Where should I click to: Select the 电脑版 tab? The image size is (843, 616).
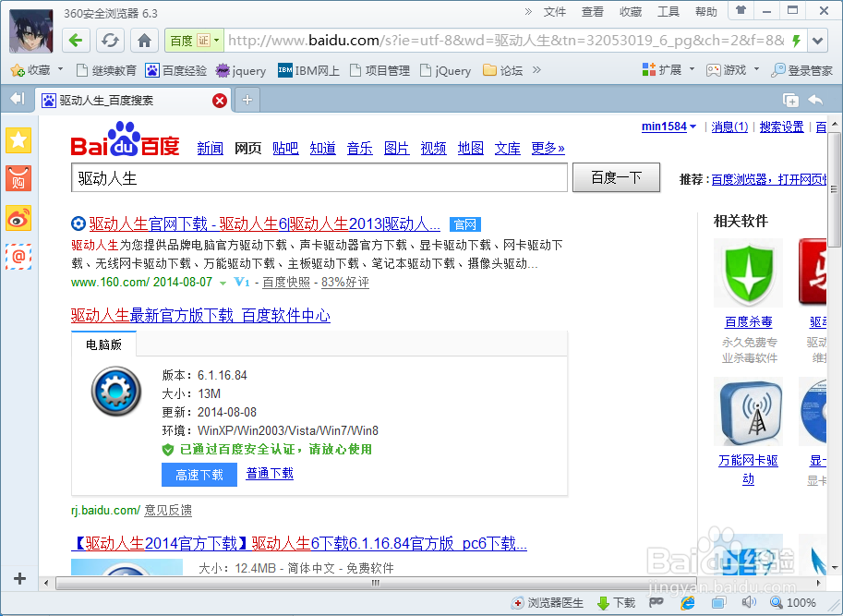[103, 344]
